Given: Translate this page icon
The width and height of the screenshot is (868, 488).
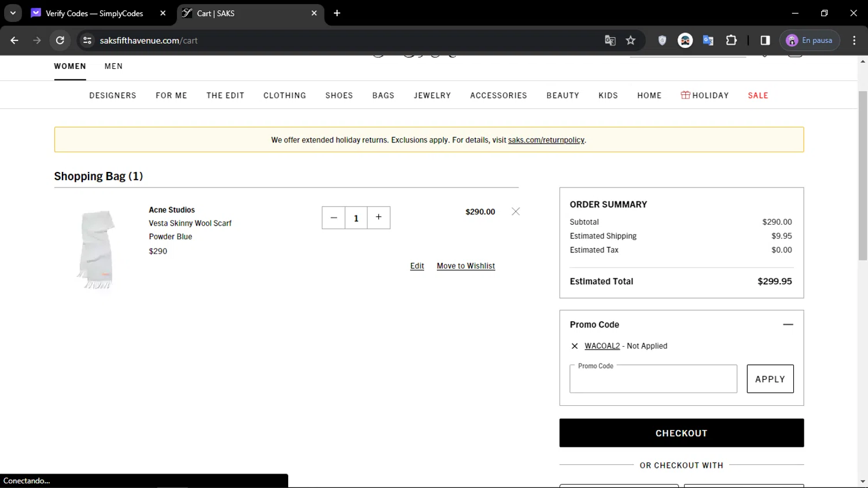Looking at the screenshot, I should tap(610, 40).
